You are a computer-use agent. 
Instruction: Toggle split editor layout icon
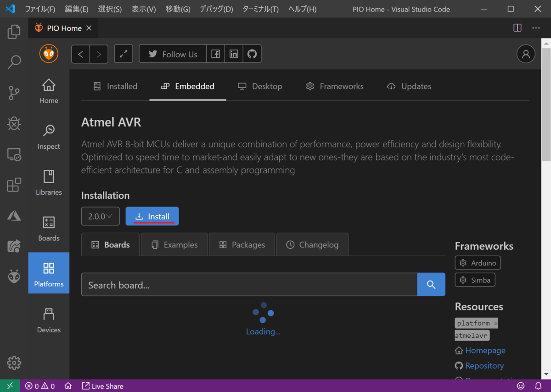[x=517, y=28]
